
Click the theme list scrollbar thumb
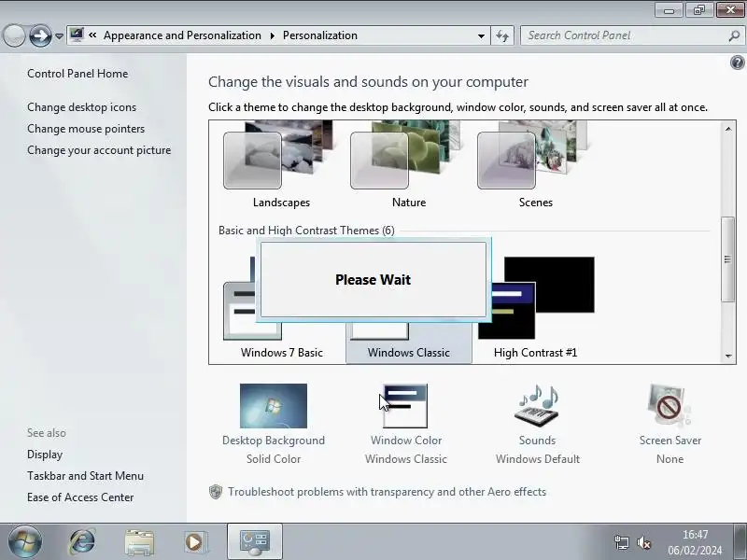pyautogui.click(x=727, y=259)
